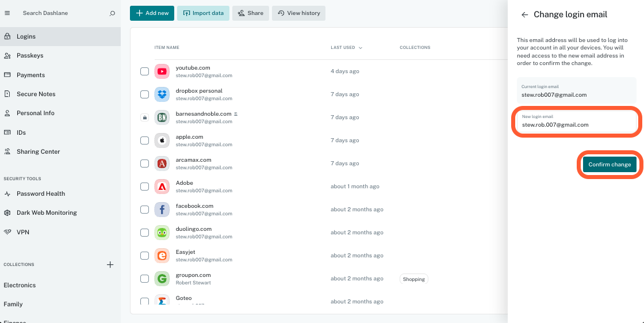Select the facebook.com checkbox

(144, 210)
